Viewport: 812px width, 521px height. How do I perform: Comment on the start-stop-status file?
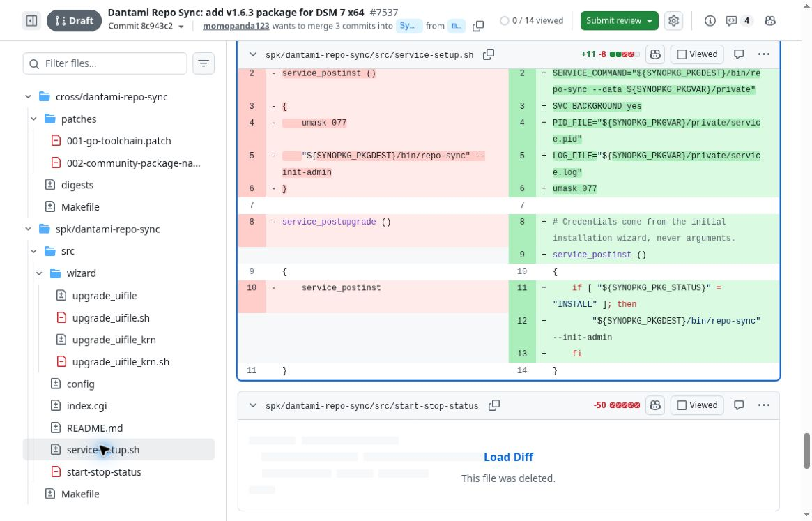tap(739, 405)
